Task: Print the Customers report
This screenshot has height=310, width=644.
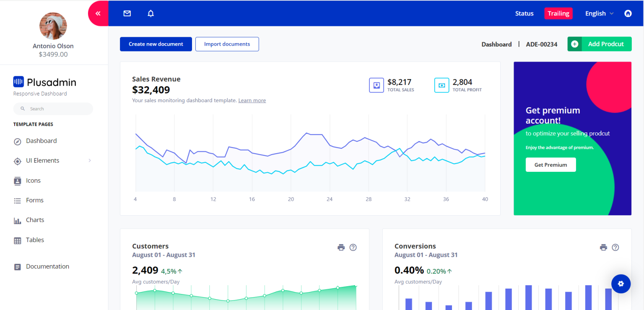Action: click(341, 247)
